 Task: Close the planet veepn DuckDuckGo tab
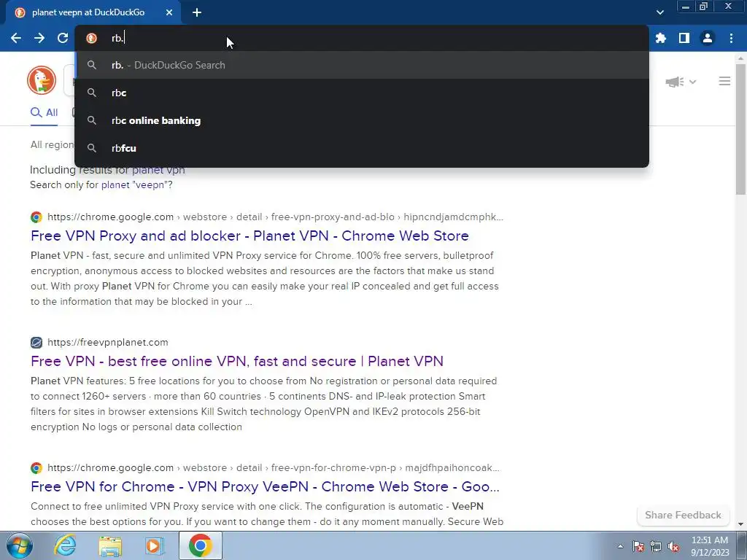(x=169, y=13)
